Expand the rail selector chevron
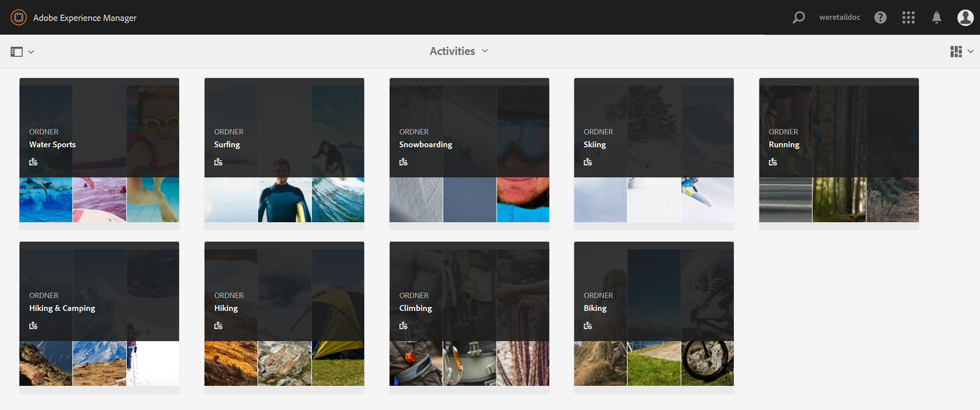 click(31, 52)
